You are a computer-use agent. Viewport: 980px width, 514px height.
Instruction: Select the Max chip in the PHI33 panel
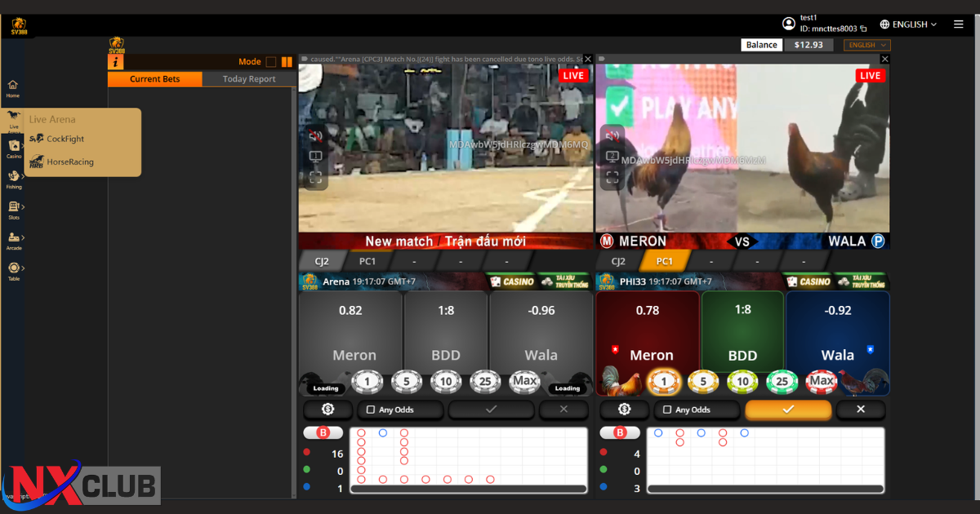(821, 381)
